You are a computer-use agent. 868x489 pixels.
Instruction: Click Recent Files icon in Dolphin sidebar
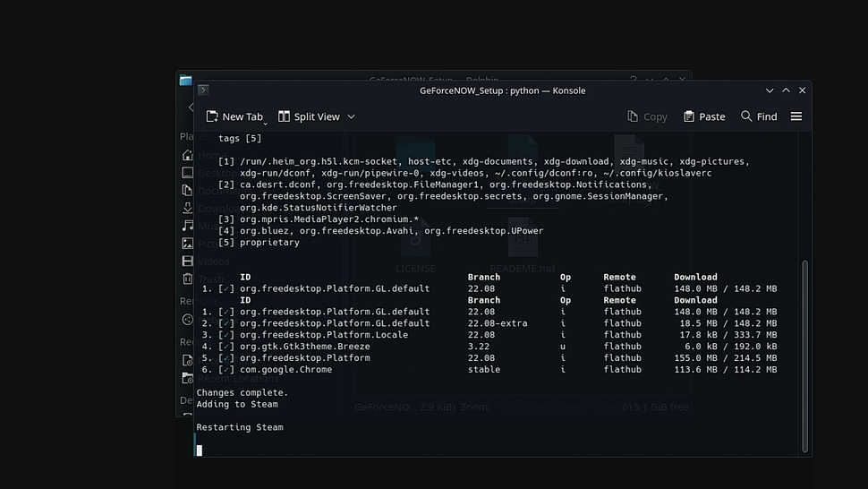click(x=188, y=361)
